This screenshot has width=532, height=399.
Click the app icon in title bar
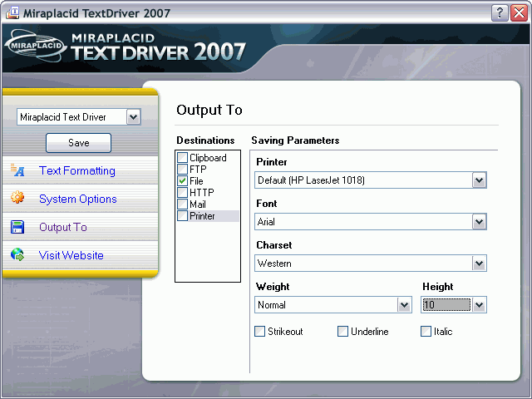click(x=12, y=13)
